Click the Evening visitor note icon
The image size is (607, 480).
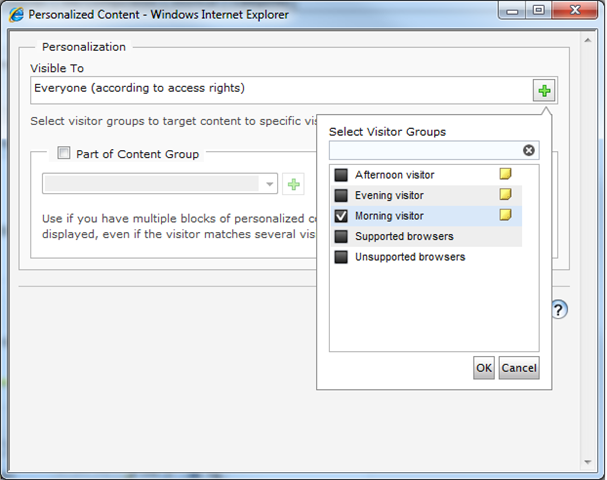pyautogui.click(x=506, y=195)
